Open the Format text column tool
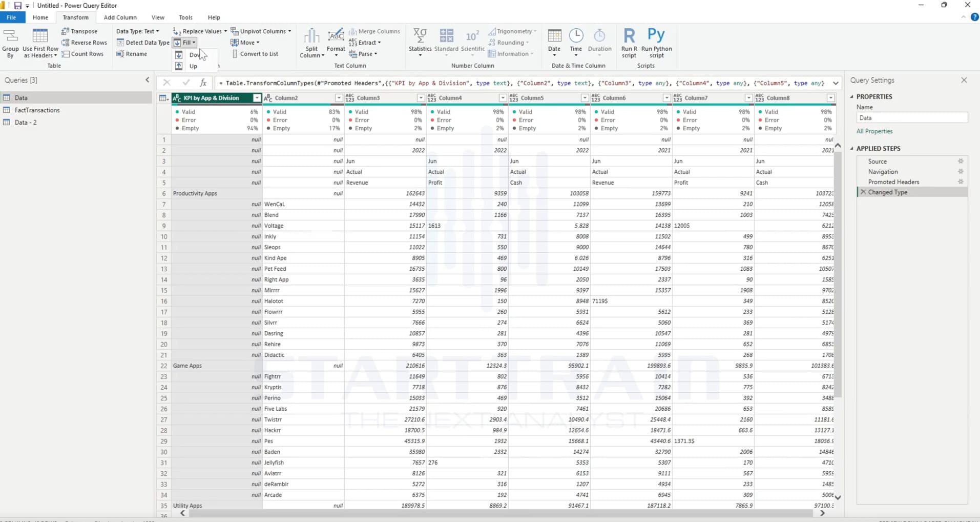Viewport: 980px width, 522px height. click(336, 43)
